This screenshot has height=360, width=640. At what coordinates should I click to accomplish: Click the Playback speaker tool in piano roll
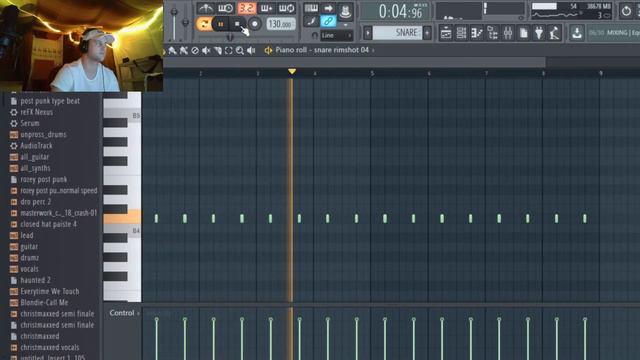(251, 50)
